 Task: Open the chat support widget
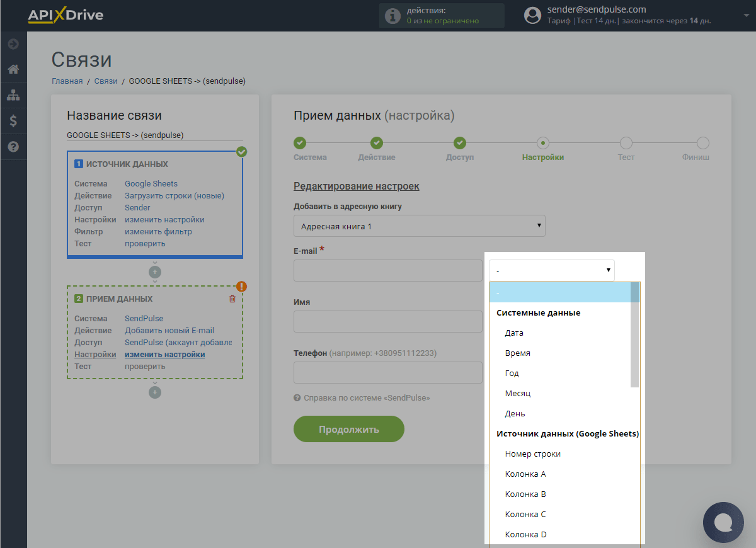click(723, 522)
